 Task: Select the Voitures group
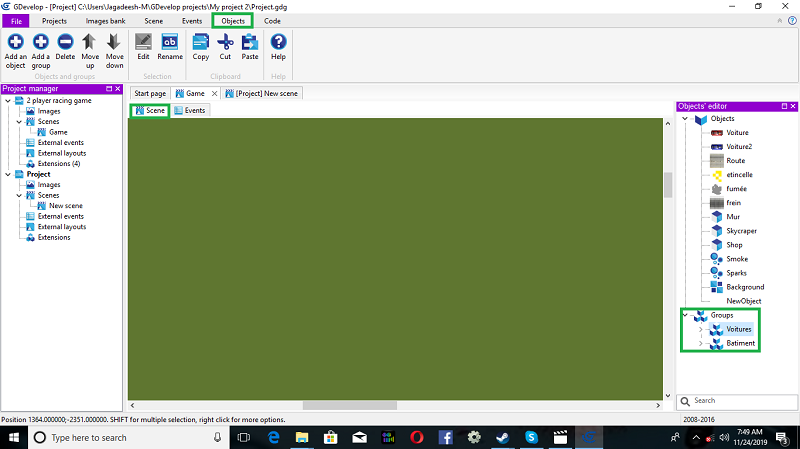(x=738, y=329)
